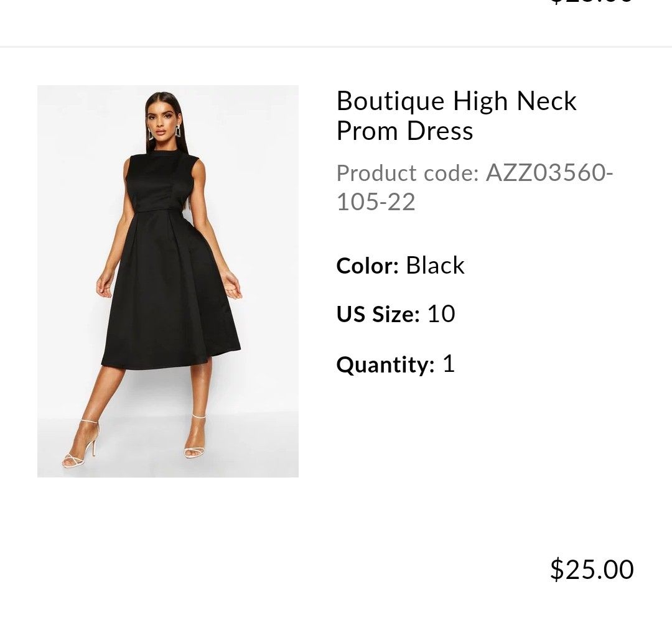Click the 'US Size:' label
The image size is (672, 620).
378,315
